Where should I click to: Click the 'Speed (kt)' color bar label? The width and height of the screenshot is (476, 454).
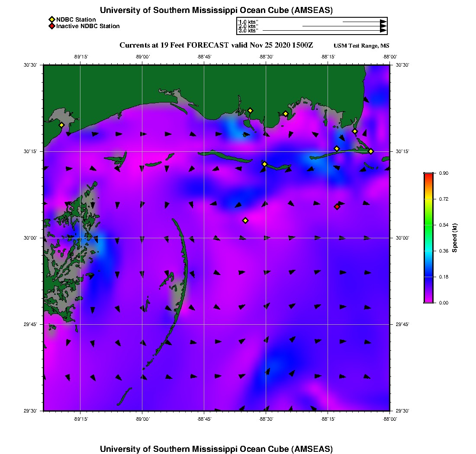coord(454,238)
